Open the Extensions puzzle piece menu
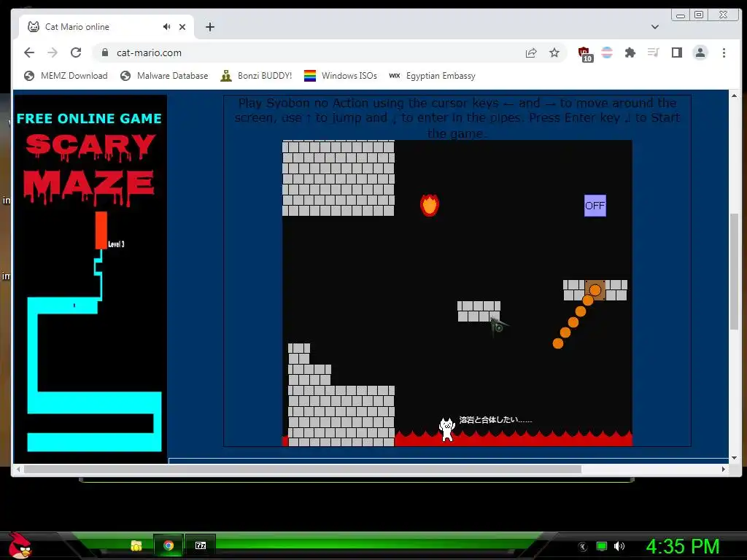The height and width of the screenshot is (560, 747). pos(630,52)
